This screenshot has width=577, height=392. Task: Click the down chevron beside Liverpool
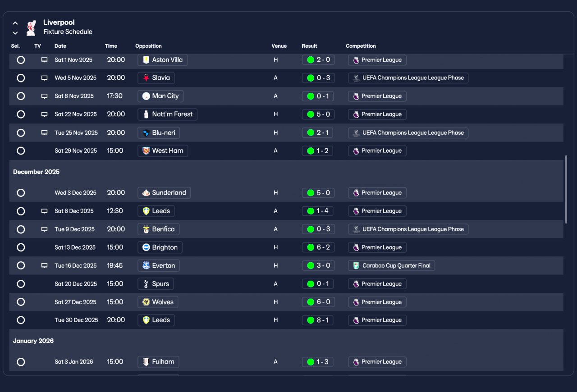(15, 33)
